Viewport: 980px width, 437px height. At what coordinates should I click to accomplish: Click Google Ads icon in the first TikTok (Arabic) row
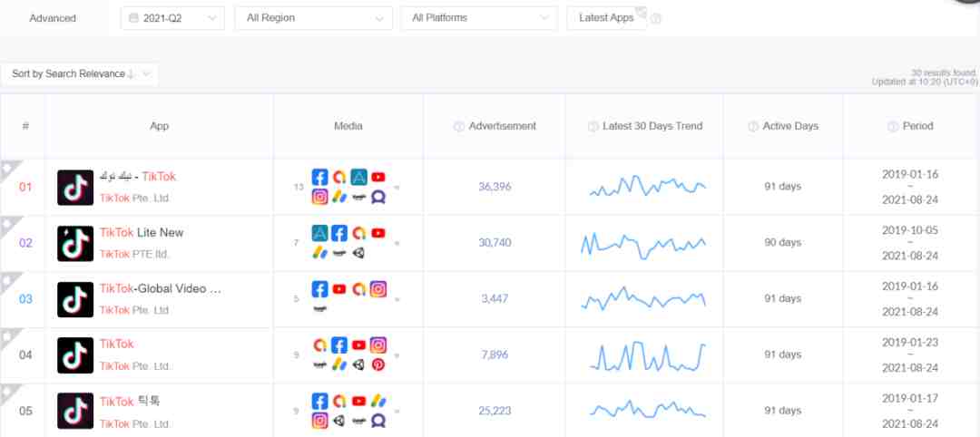coord(339,197)
